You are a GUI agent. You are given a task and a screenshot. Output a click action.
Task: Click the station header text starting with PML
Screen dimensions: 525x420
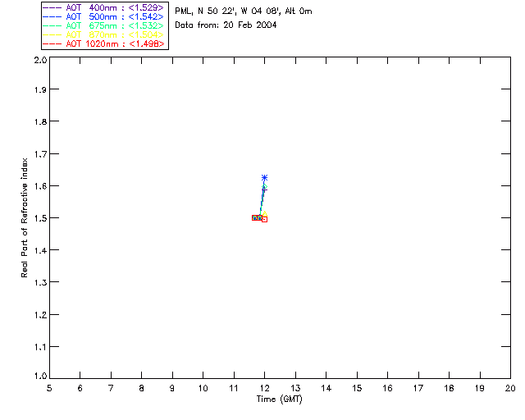coord(244,11)
